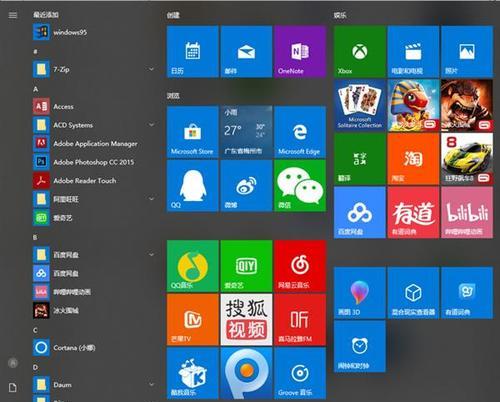Open the Photos tile
This screenshot has width=500, height=402.
point(467,51)
